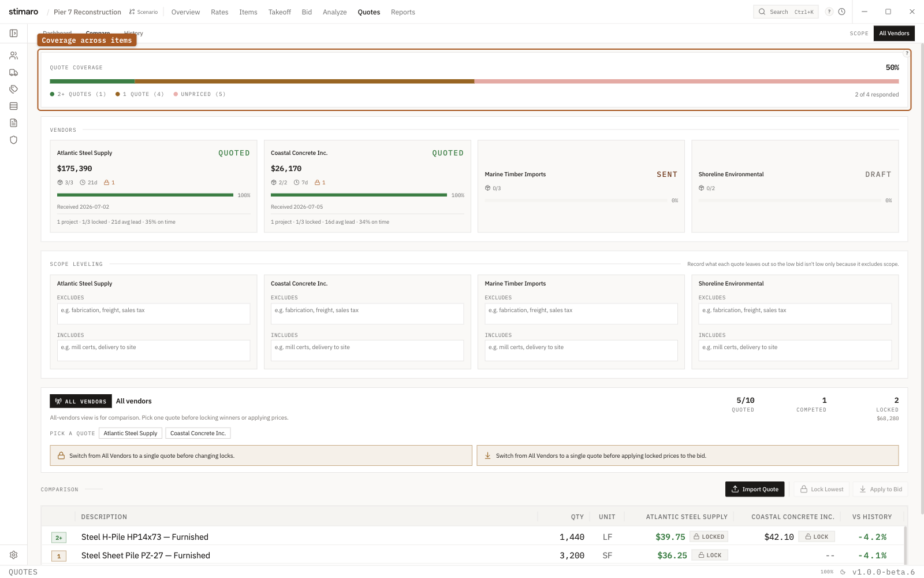Click the stimaro logo
The width and height of the screenshot is (924, 578).
coord(24,12)
